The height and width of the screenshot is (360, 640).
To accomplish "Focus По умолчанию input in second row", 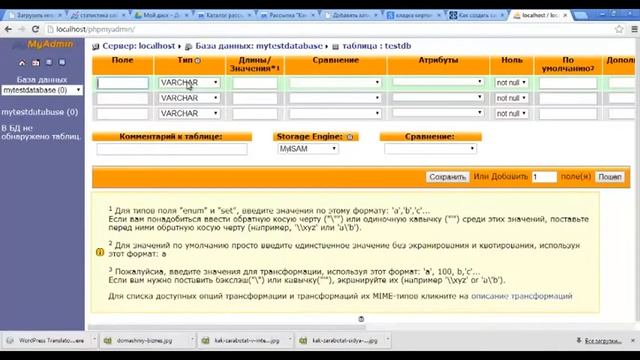I will 568,98.
